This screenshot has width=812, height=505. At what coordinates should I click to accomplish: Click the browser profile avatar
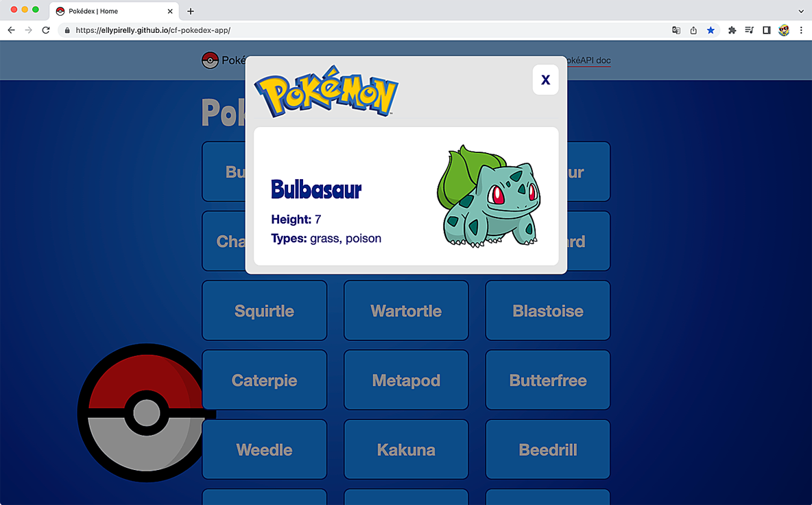784,30
